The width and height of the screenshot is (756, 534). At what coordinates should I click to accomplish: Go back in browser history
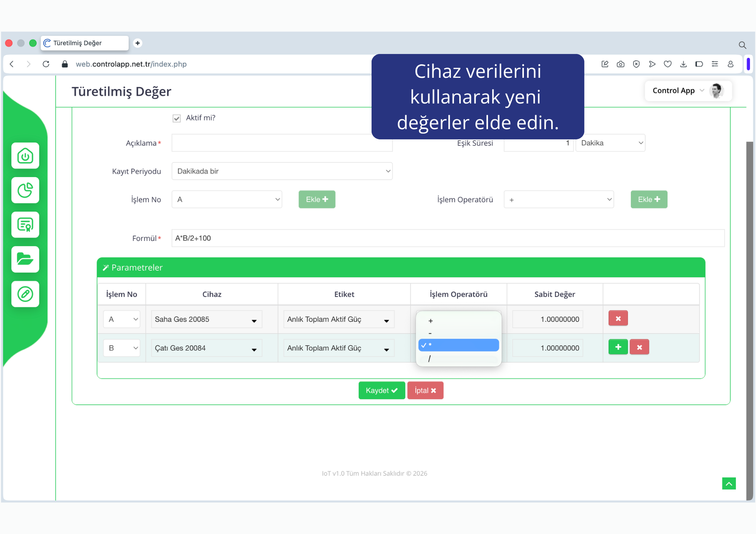tap(12, 64)
